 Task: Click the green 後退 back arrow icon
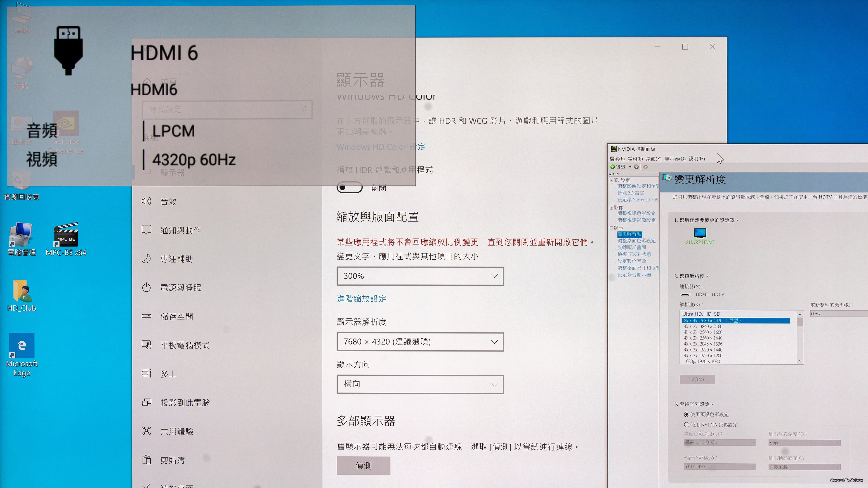[613, 167]
